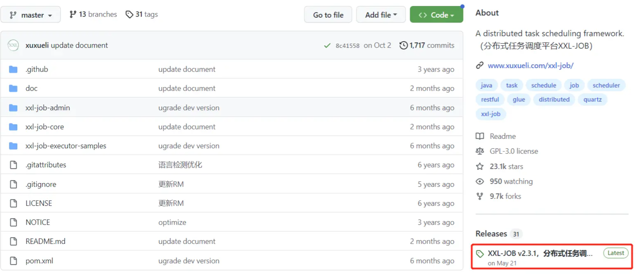The image size is (644, 276).
Task: Select the schedule topic tag
Action: 543,85
